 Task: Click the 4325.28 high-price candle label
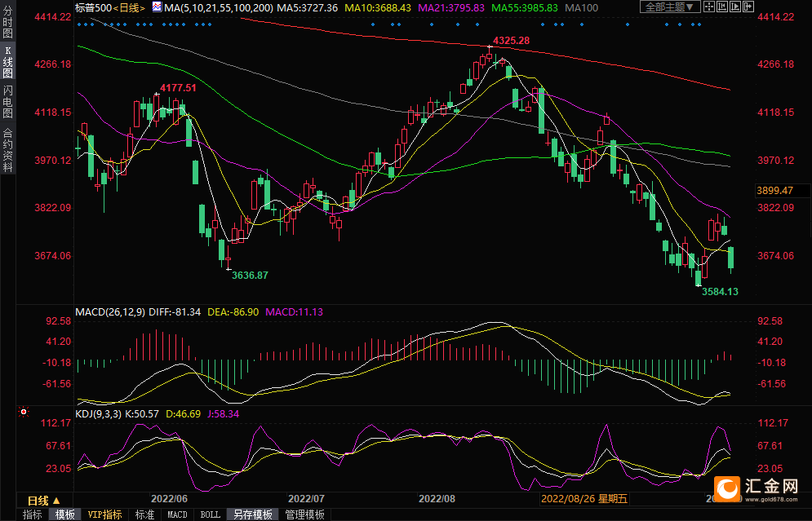click(511, 41)
